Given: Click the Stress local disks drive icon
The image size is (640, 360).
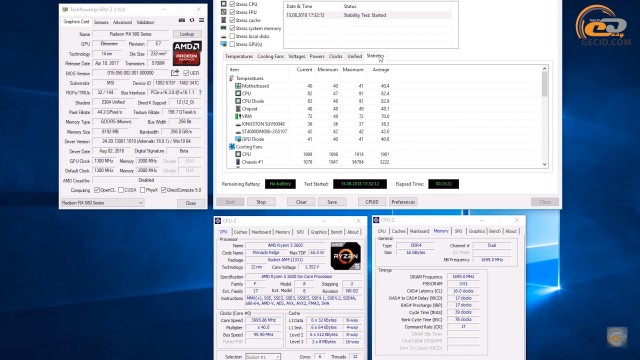Looking at the screenshot, I should [223, 36].
